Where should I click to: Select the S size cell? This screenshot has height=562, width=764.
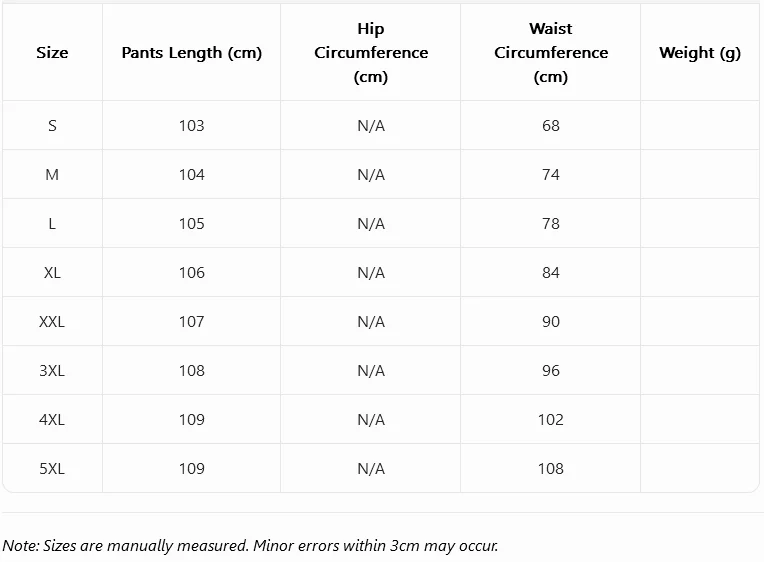(x=52, y=126)
